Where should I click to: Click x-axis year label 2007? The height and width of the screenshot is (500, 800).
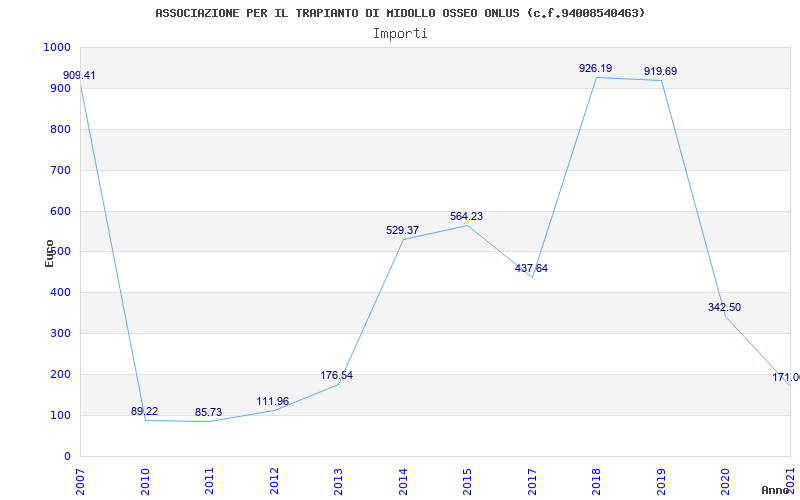[x=81, y=482]
